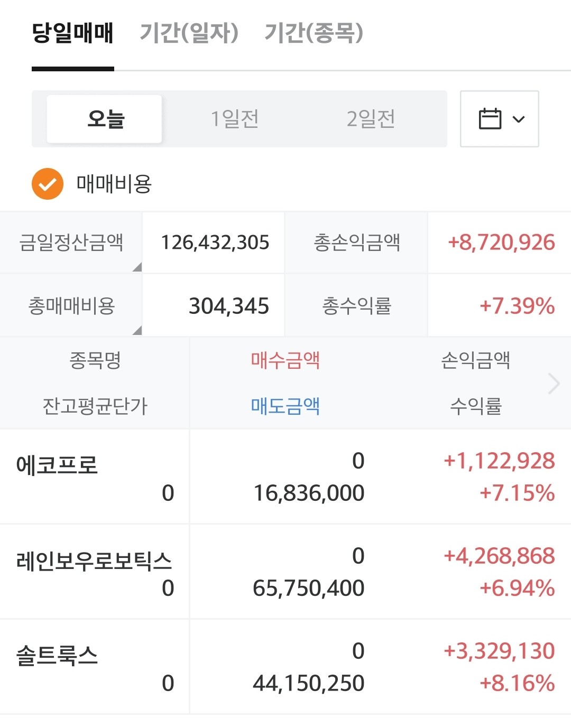
Task: Open the 에코프로 stock row
Action: tap(57, 466)
